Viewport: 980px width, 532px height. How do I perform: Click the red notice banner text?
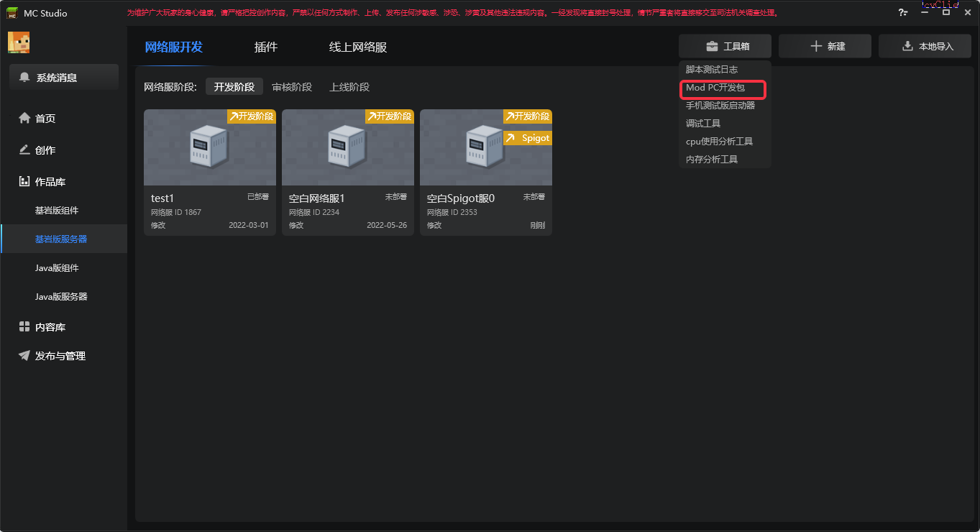(x=452, y=13)
